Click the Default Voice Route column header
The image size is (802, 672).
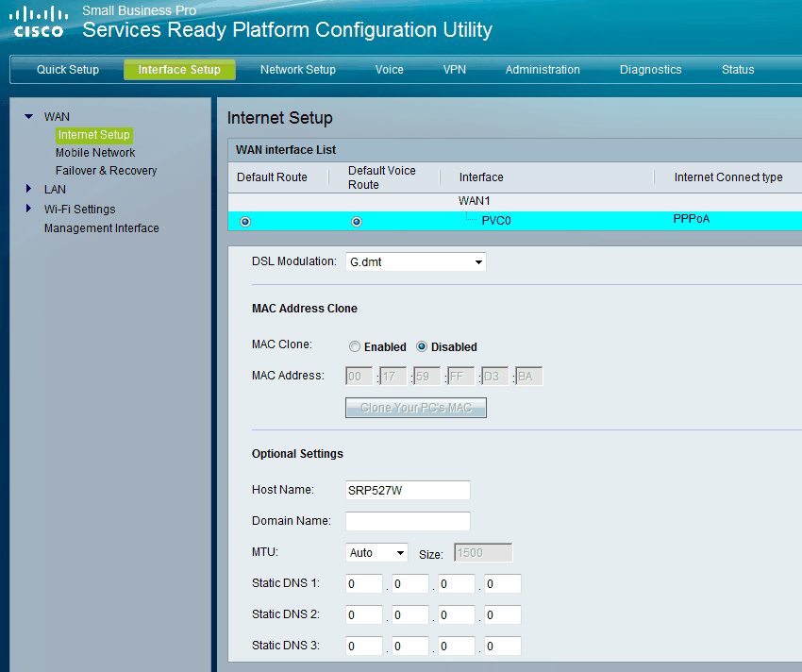(381, 177)
